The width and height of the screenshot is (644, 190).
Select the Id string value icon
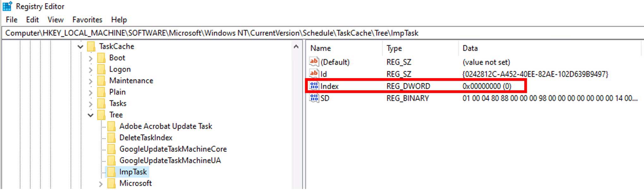point(314,74)
